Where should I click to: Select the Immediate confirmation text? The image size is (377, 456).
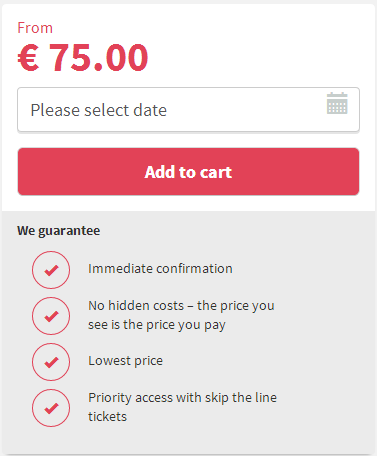[160, 269]
